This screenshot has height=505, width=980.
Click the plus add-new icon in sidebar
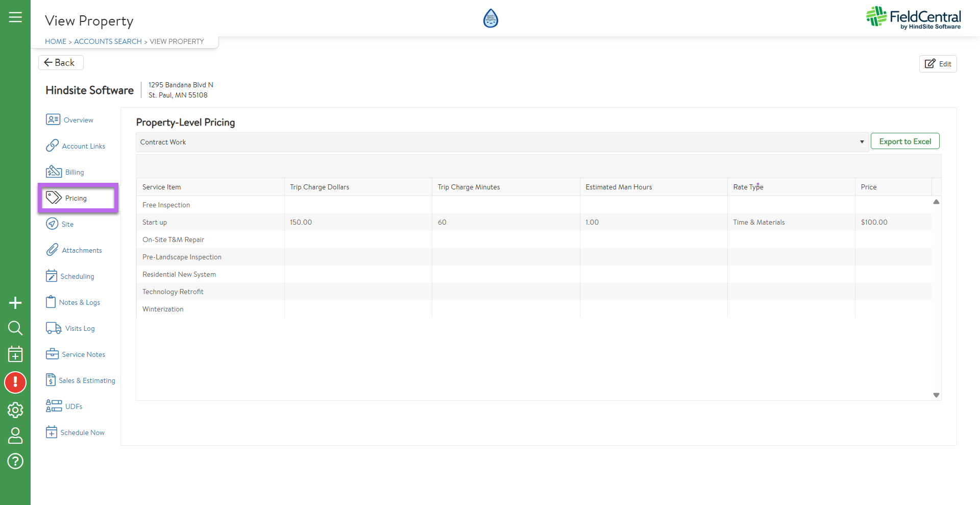tap(15, 303)
